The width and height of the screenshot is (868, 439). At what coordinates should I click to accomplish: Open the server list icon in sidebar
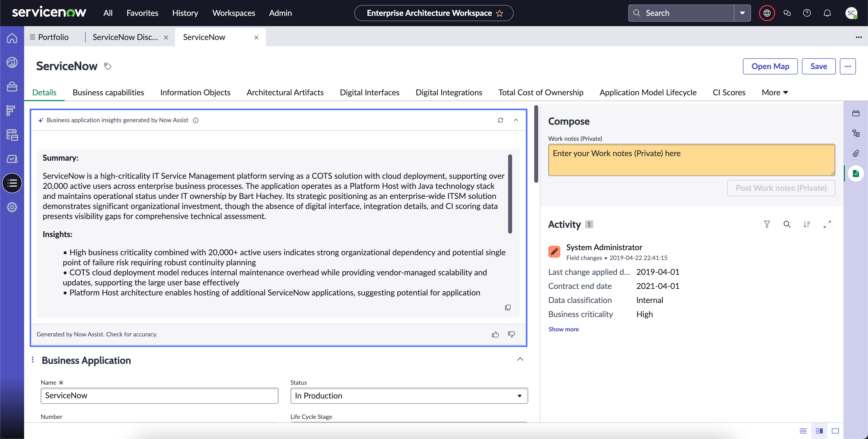click(12, 135)
